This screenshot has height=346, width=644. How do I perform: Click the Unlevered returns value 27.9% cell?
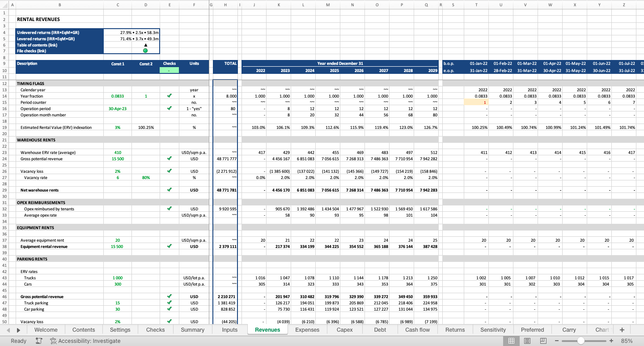pos(131,33)
